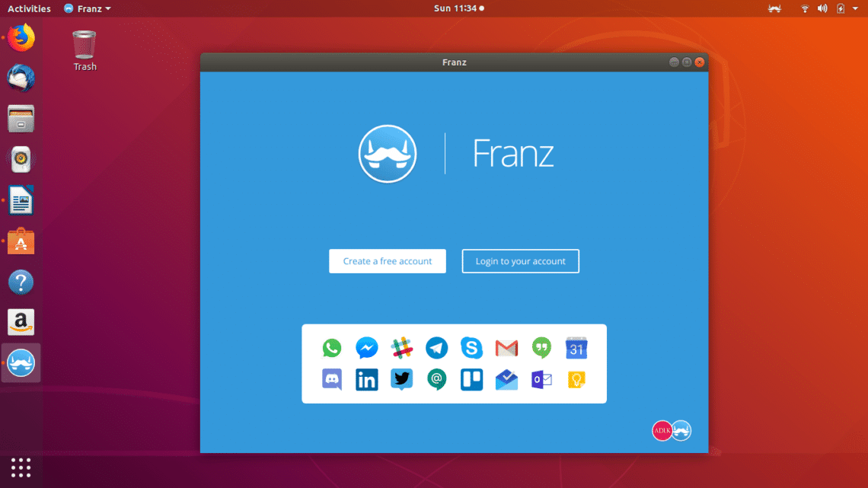Open the Franz app menu in top bar

pos(87,8)
